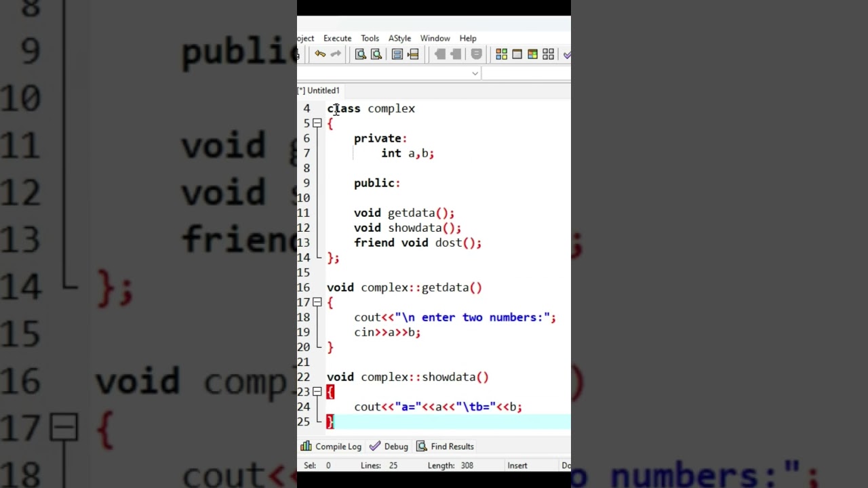Click the 'private:' keyword line
Viewport: 868px width, 488px height.
[x=380, y=138]
